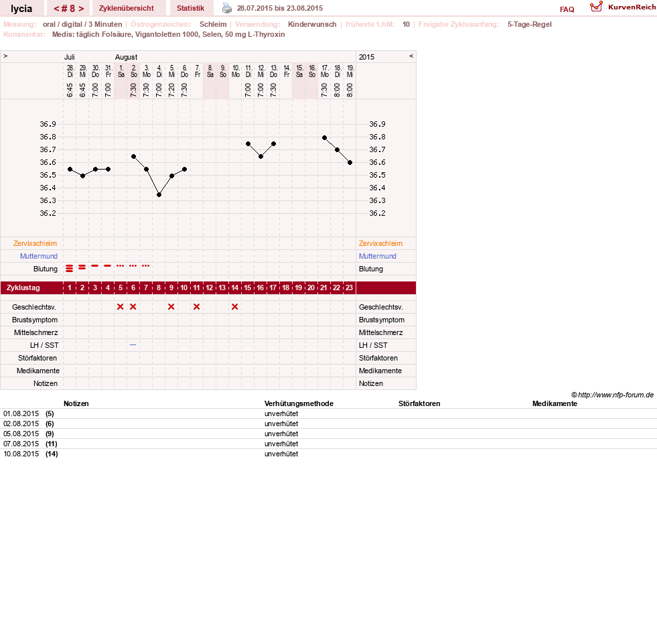Click right Muttermund row label
The image size is (657, 644).
377,256
